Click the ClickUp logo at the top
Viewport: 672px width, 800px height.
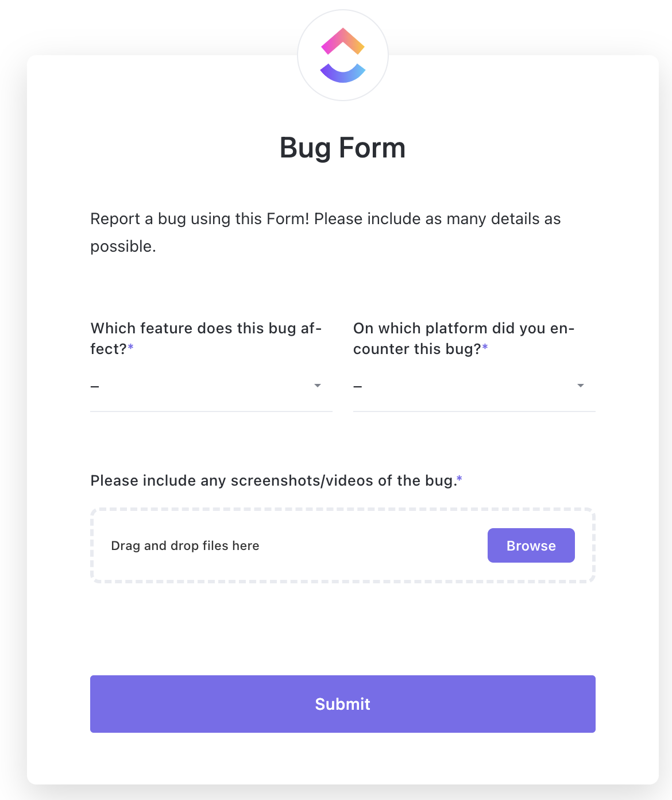[x=343, y=55]
